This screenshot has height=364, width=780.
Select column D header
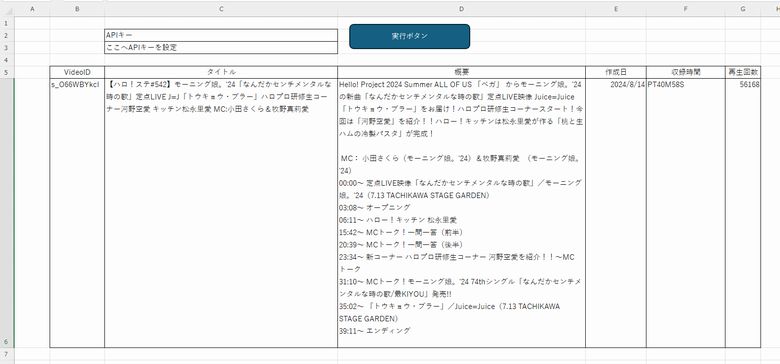pyautogui.click(x=462, y=9)
